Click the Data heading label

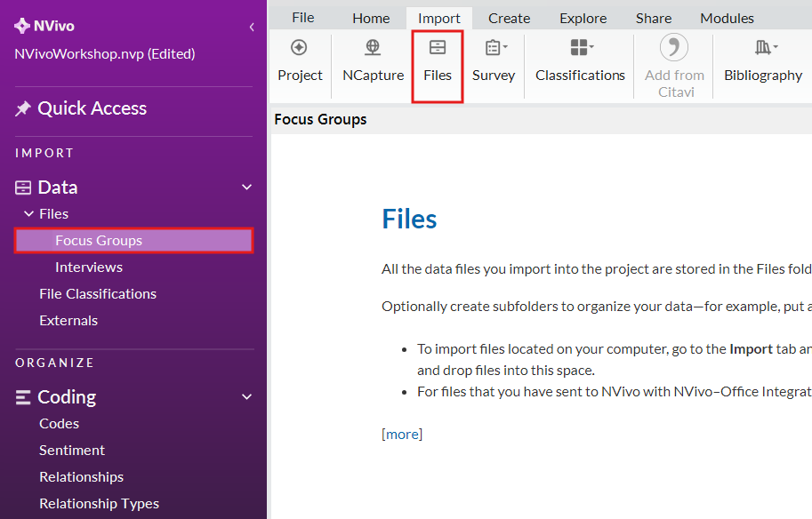coord(58,188)
